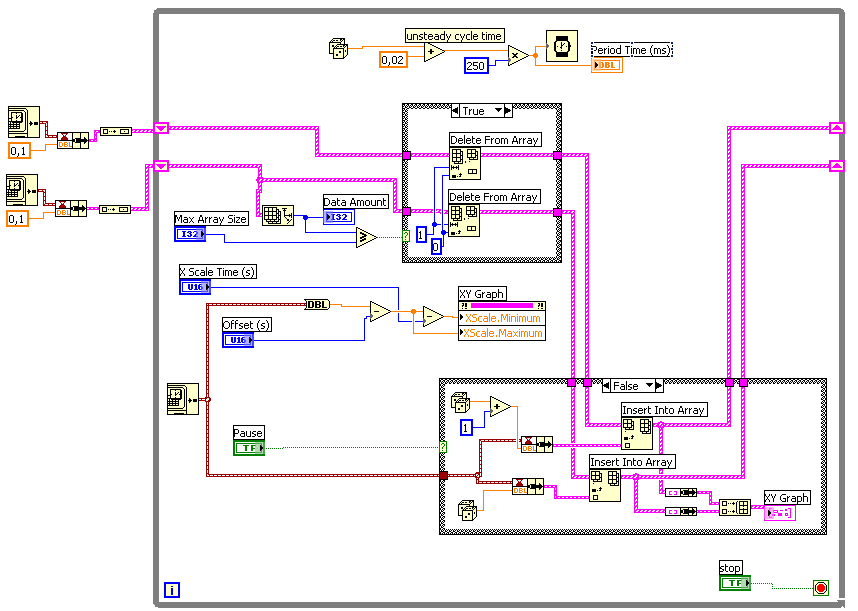Image resolution: width=858 pixels, height=611 pixels.
Task: Click the subtract node fed by the Offset (s) wire
Action: [380, 311]
